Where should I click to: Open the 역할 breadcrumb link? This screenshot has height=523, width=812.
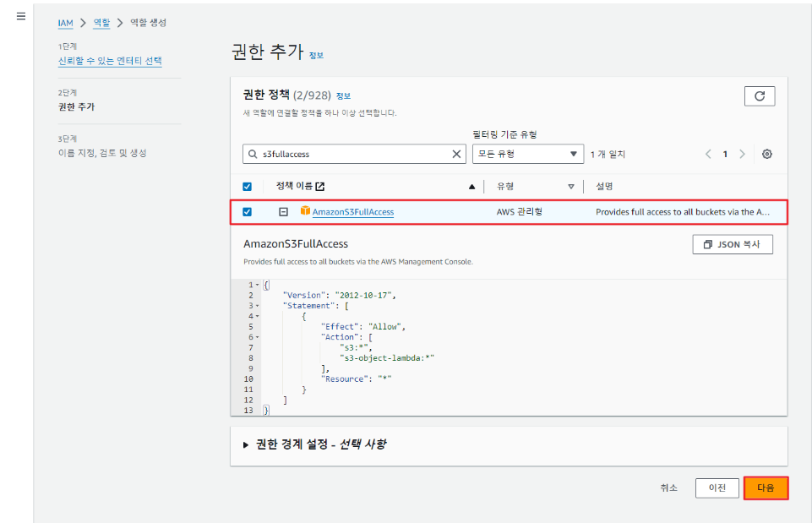(101, 23)
